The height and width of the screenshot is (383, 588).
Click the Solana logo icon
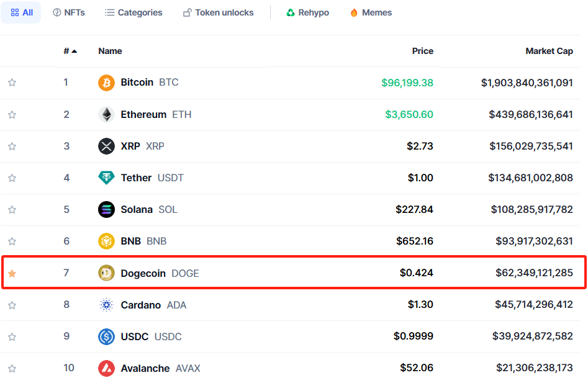(x=107, y=210)
